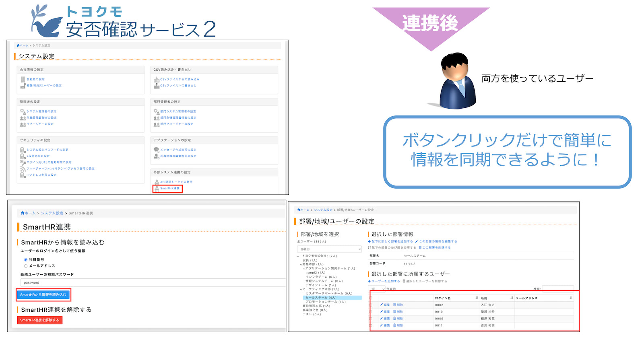This screenshot has width=644, height=362.
Task: Click the home icon in the 部署/地域/ユーザーの設定 breadcrumb
Action: [299, 210]
